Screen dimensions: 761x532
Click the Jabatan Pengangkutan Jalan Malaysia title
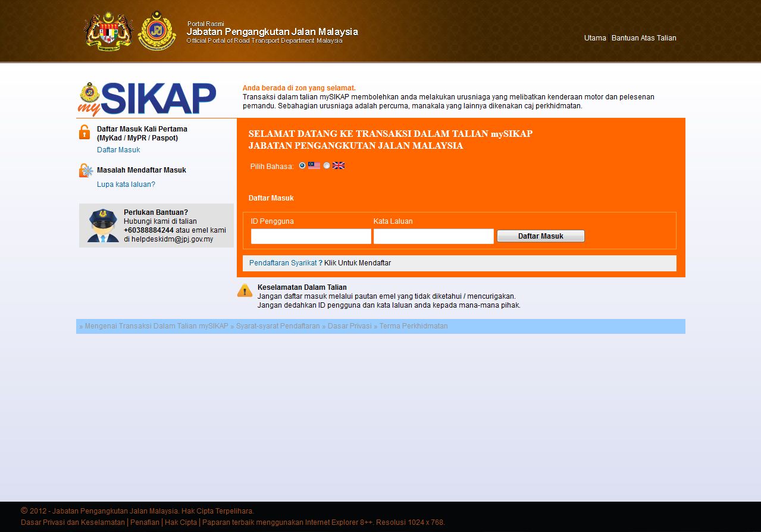273,32
